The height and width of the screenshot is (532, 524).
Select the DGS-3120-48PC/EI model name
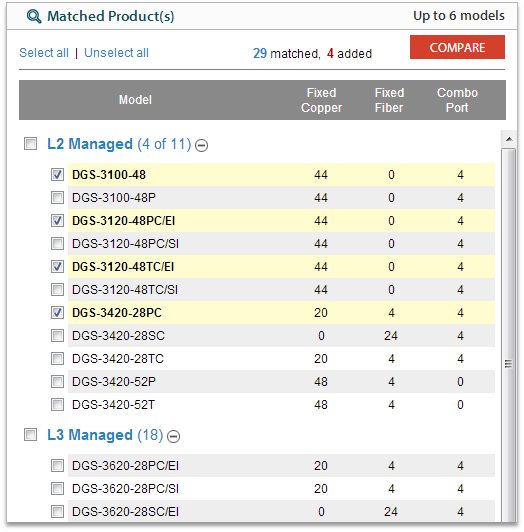coord(124,221)
